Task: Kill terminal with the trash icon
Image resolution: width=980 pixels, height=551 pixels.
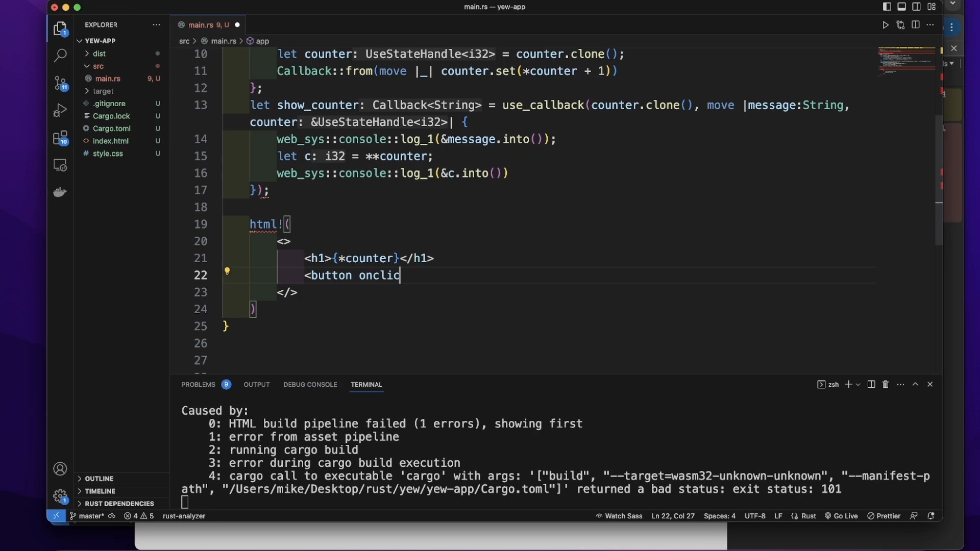Action: click(886, 385)
